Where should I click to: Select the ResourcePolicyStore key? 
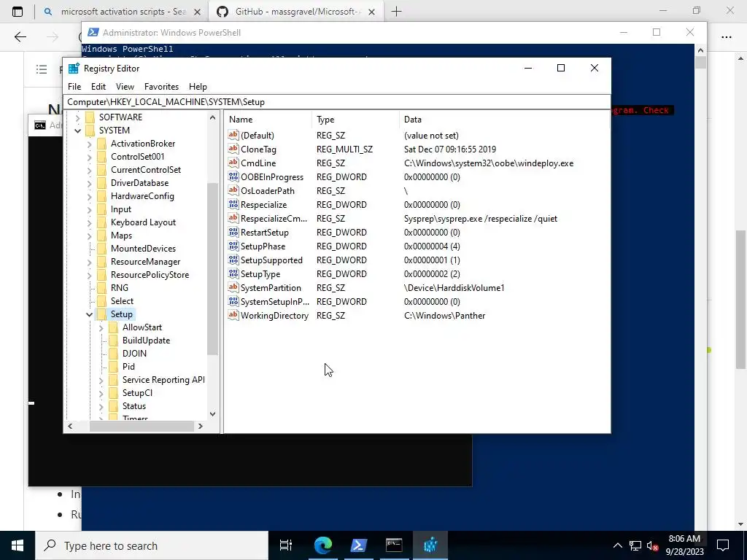150,275
